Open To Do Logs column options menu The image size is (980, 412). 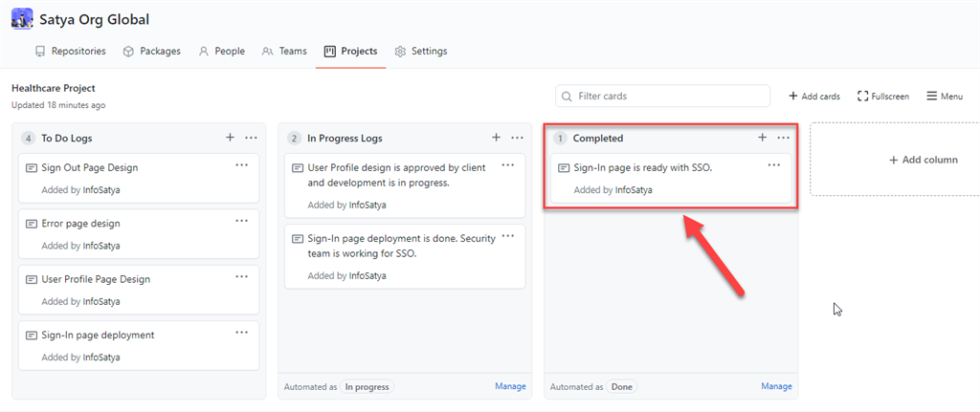[251, 138]
